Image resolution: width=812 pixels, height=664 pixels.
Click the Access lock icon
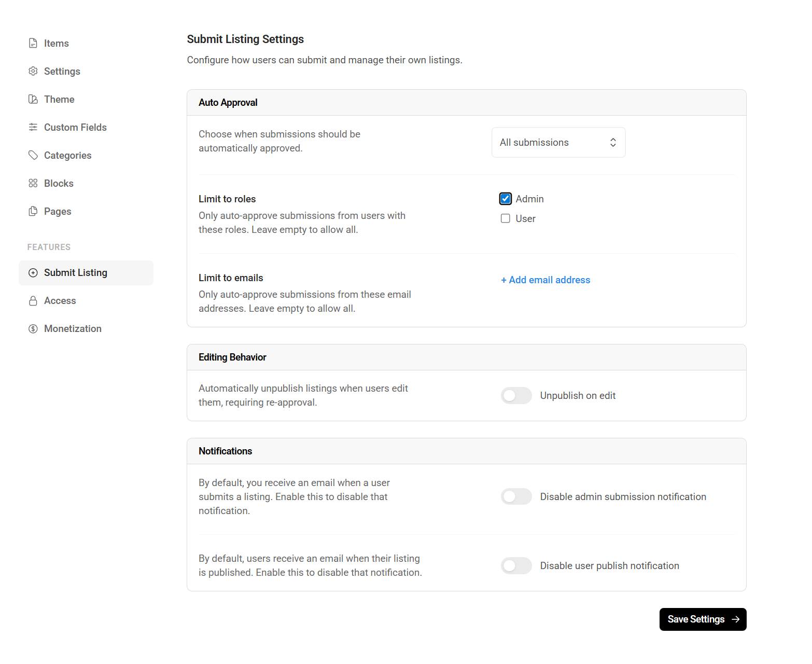33,301
